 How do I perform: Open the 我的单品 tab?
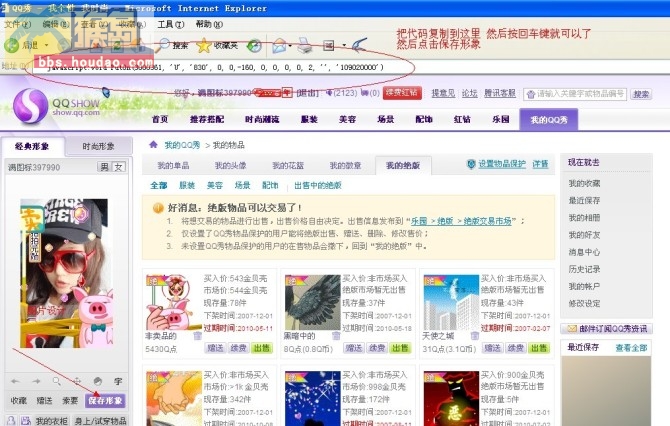pos(173,165)
